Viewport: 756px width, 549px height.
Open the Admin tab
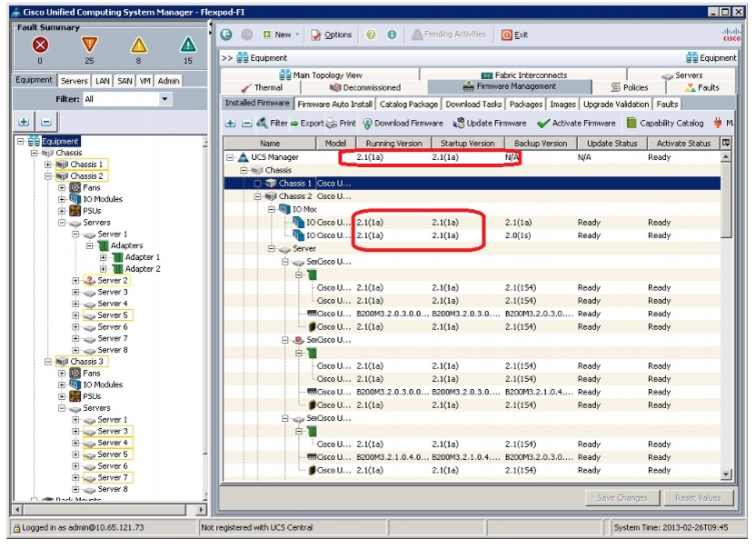[168, 81]
